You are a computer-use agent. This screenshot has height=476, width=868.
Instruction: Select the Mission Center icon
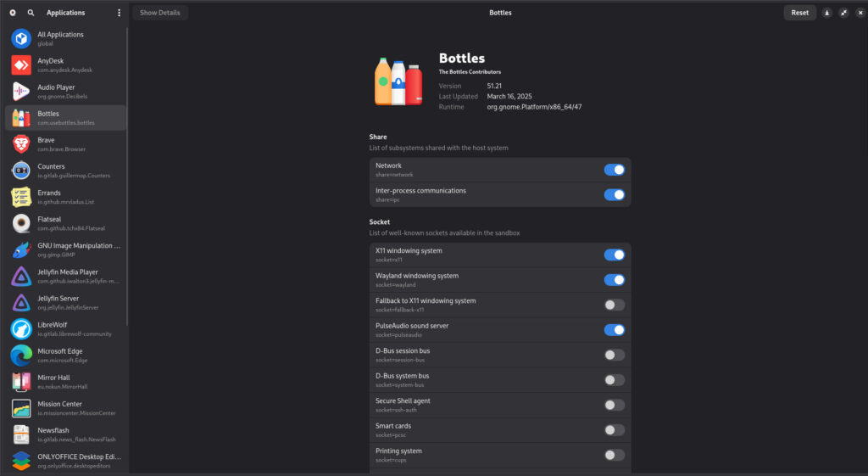21,408
